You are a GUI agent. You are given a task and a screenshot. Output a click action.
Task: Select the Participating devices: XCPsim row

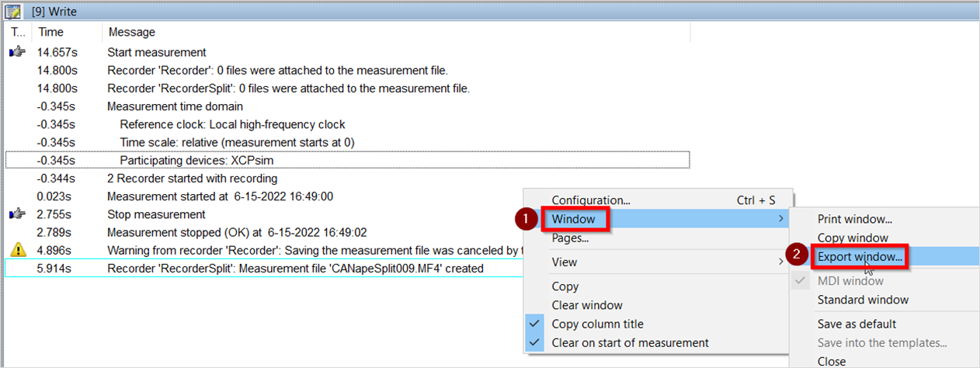348,160
